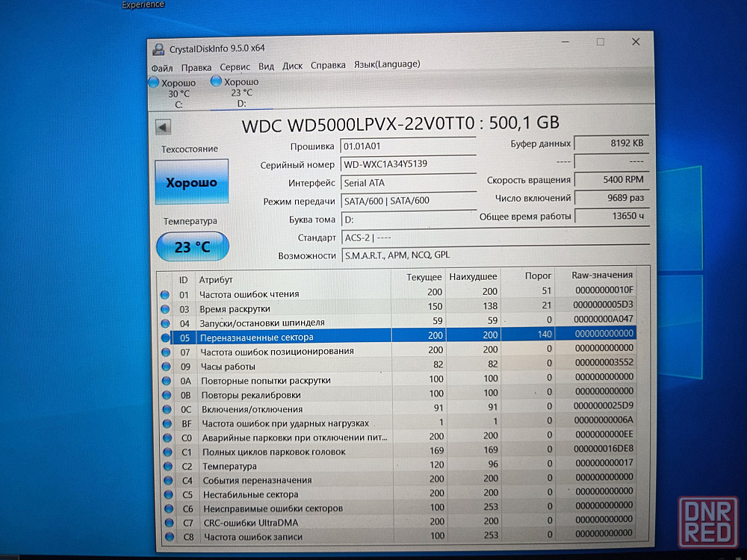Screen dimensions: 747x560
Task: Click the Возможности field S.M.A.R.T., APM, NCQ, GPL
Action: (495, 255)
